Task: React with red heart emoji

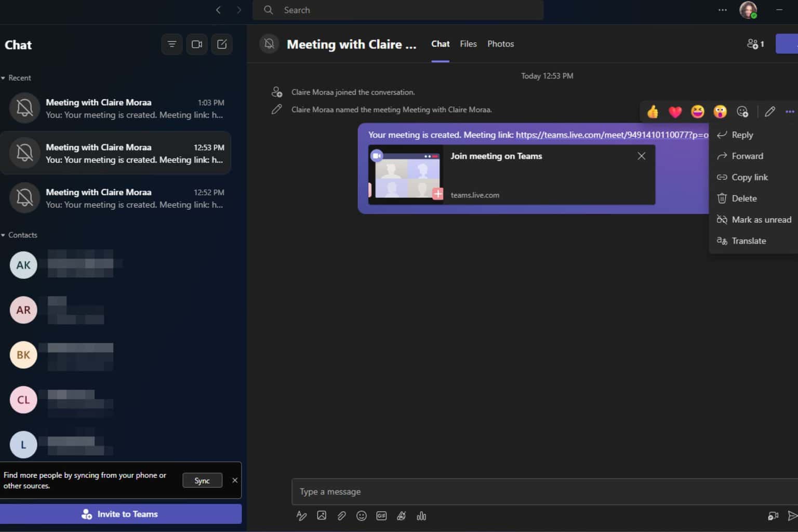Action: pos(675,111)
